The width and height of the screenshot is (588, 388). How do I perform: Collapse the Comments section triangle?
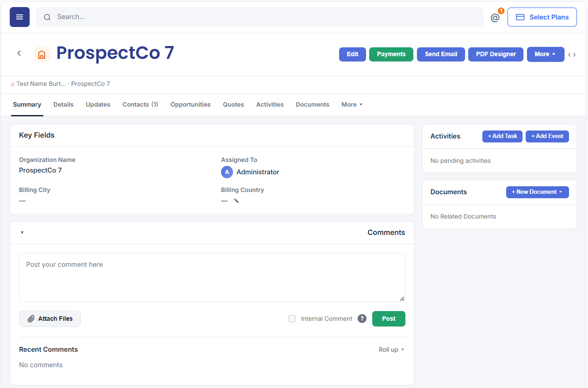point(22,233)
